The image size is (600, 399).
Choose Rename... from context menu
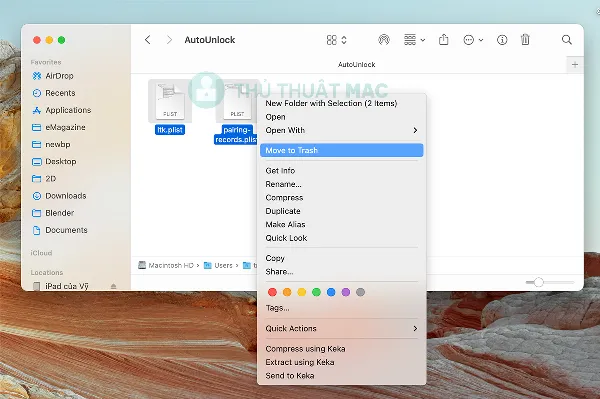tap(284, 184)
